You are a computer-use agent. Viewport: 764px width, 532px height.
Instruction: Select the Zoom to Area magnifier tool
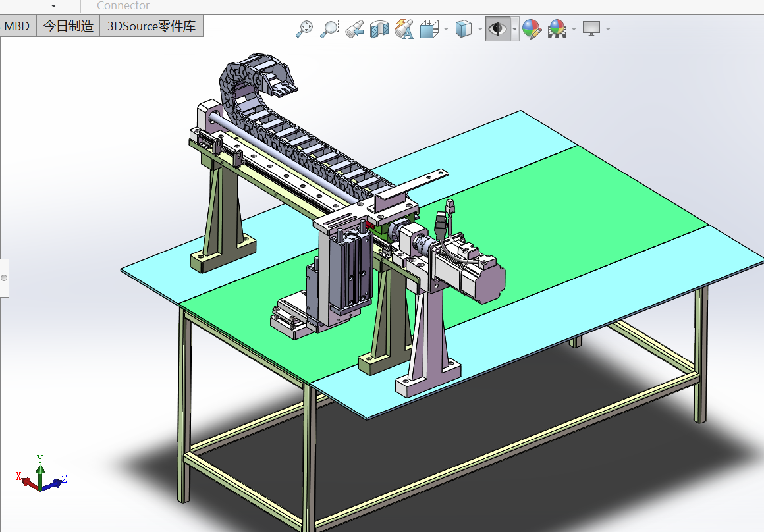[329, 28]
